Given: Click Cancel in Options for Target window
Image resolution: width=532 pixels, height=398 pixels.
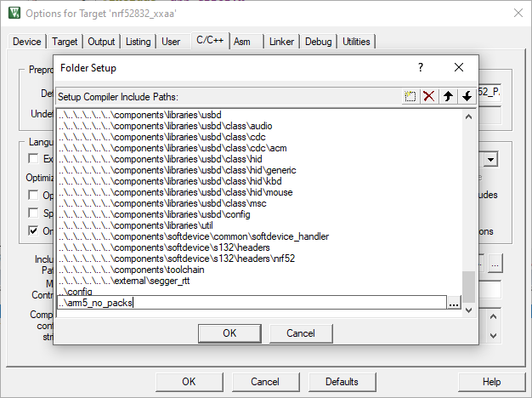Looking at the screenshot, I should click(265, 382).
